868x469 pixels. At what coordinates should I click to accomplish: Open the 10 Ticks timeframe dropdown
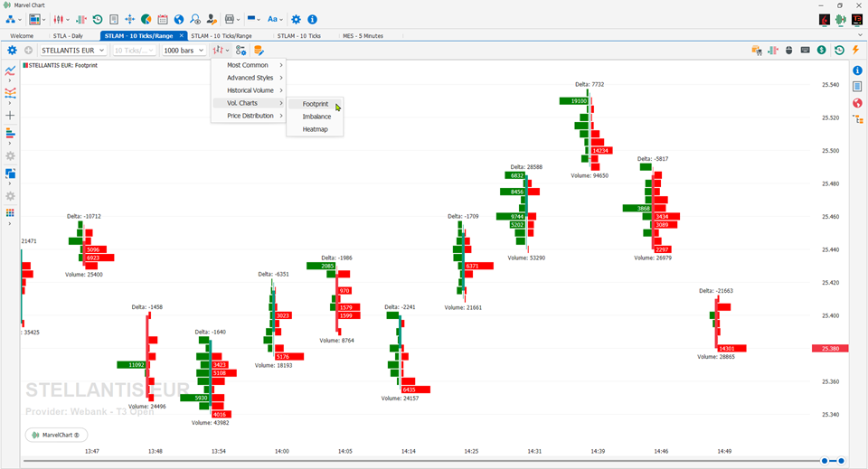click(134, 51)
